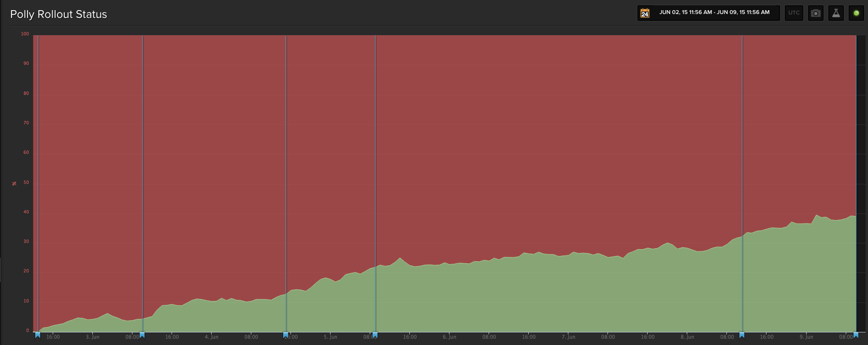
Task: Take a snapshot with the camera icon
Action: [815, 13]
